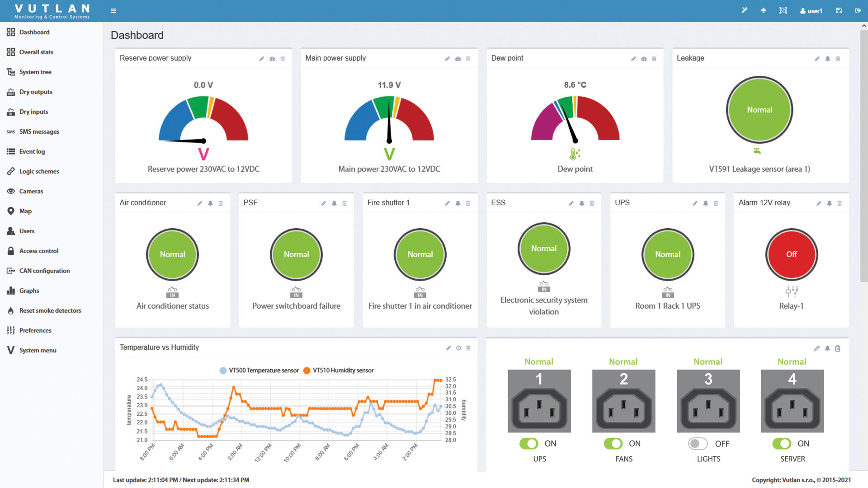Expand the sidebar with hamburger menu
Viewport: 868px width, 488px height.
tap(113, 10)
